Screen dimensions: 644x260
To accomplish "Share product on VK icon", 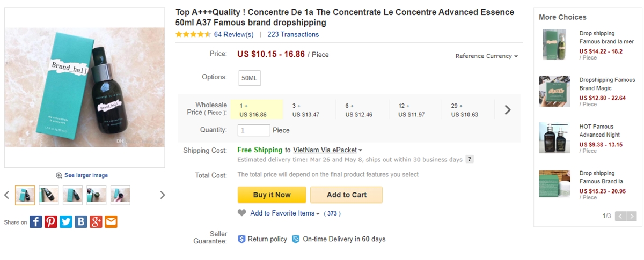I will 80,221.
